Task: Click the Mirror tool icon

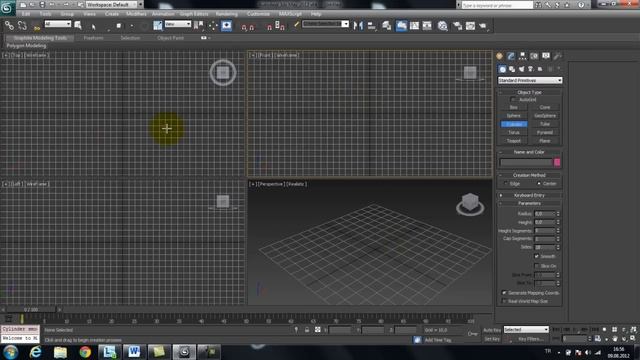Action: pyautogui.click(x=358, y=26)
